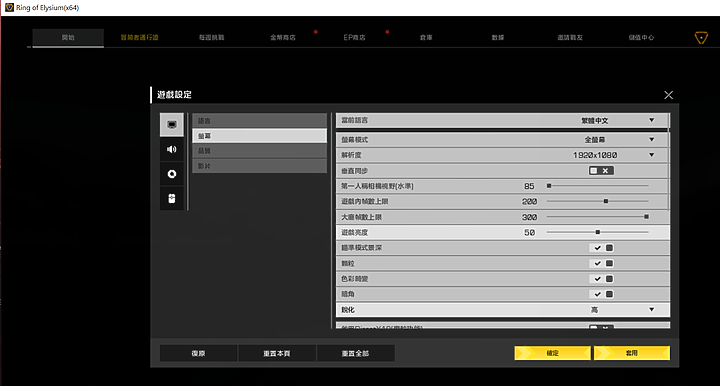Open the 數據 stats tab
720x386 pixels.
tap(498, 38)
